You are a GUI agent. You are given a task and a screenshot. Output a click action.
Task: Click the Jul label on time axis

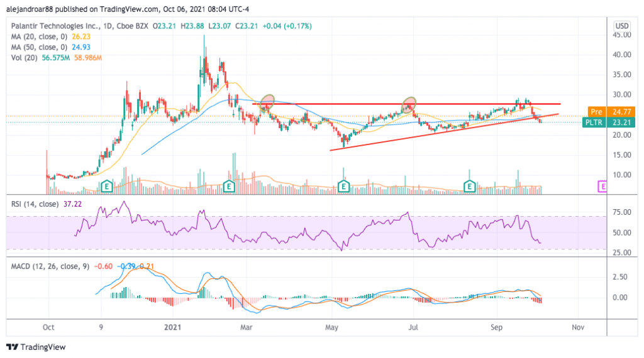413,327
